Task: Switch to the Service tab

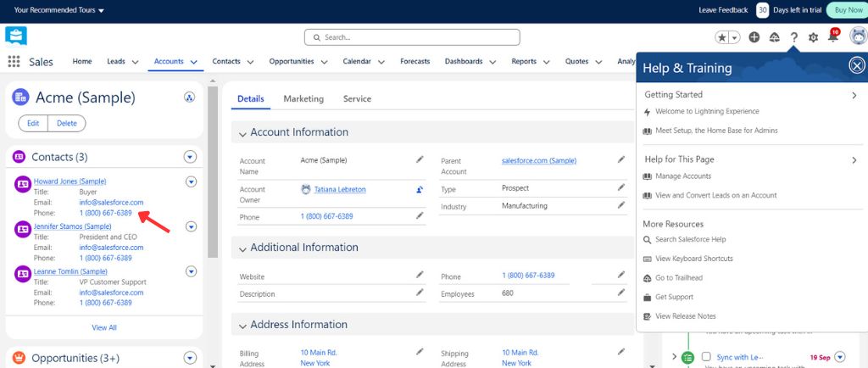Action: tap(357, 98)
